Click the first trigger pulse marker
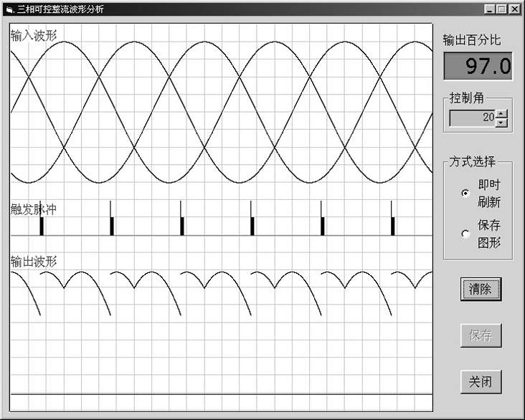The image size is (525, 420). point(42,224)
